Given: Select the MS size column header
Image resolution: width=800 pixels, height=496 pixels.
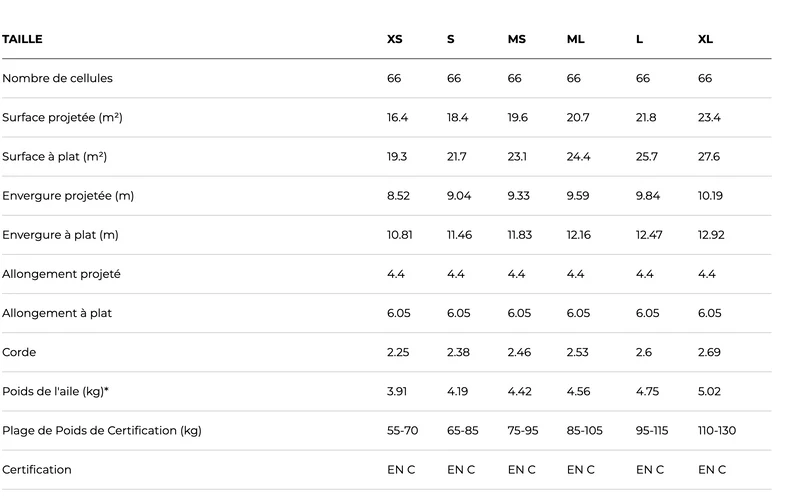Looking at the screenshot, I should 516,39.
